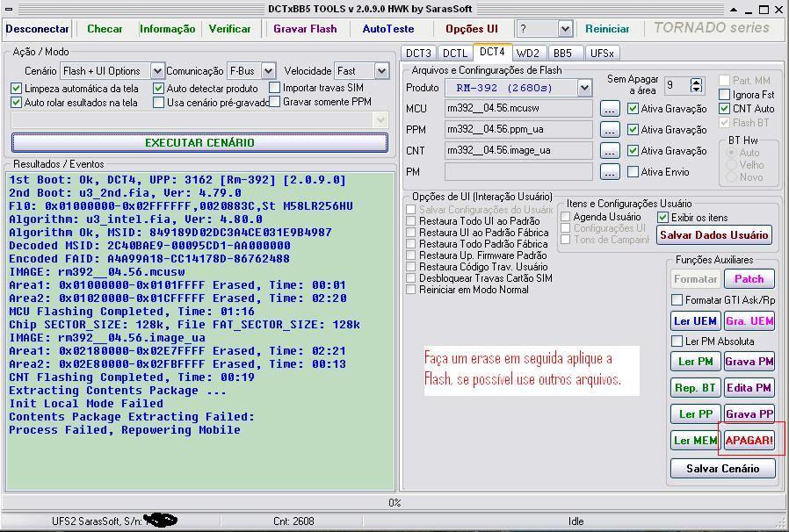The width and height of the screenshot is (789, 532).
Task: Click the MCU file path field
Action: pyautogui.click(x=518, y=109)
